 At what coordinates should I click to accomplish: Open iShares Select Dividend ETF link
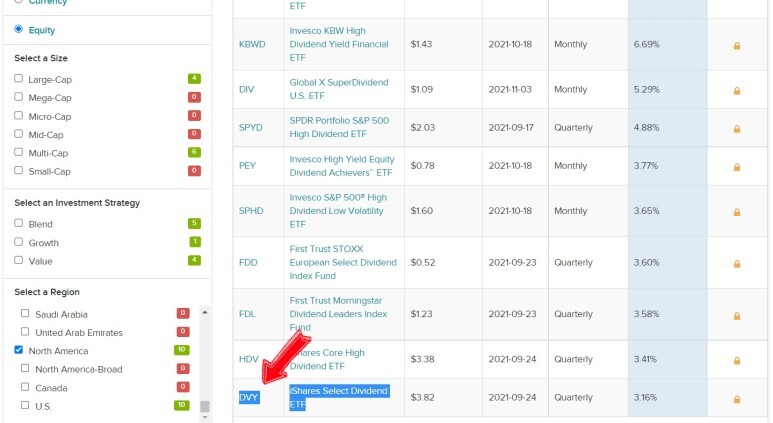339,397
